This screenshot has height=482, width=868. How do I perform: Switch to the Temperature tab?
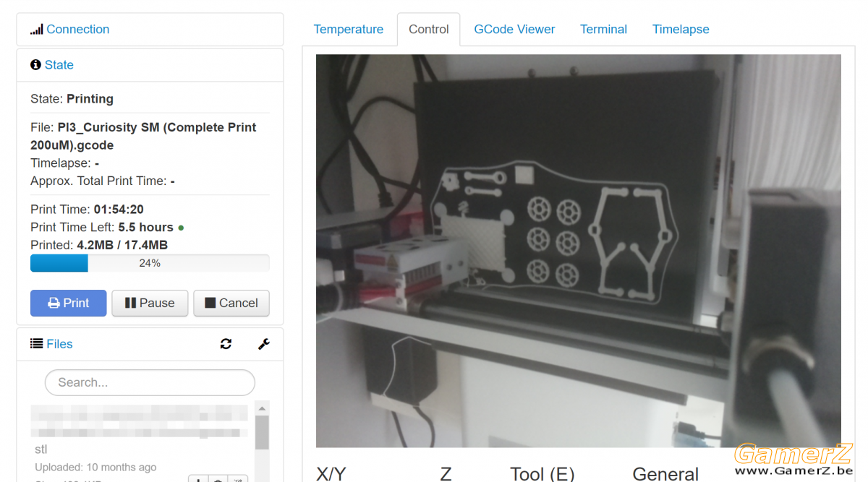(x=349, y=30)
